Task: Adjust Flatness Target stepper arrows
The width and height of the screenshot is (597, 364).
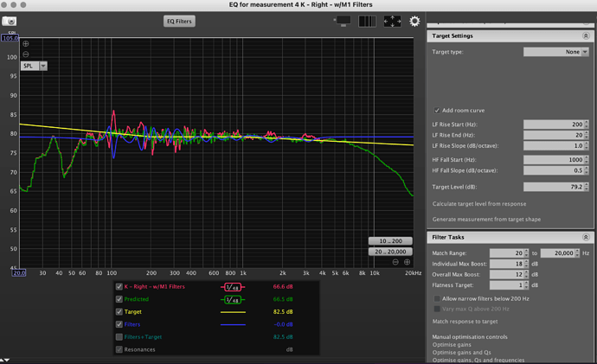Action: (x=527, y=285)
